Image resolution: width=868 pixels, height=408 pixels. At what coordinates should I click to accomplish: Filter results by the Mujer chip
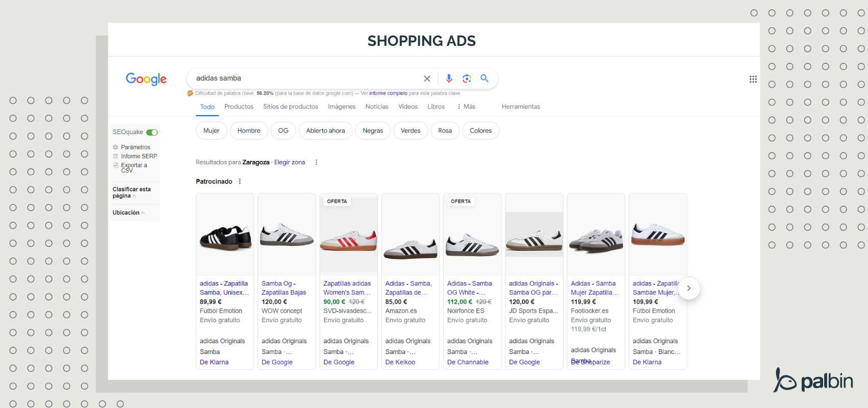pyautogui.click(x=211, y=131)
